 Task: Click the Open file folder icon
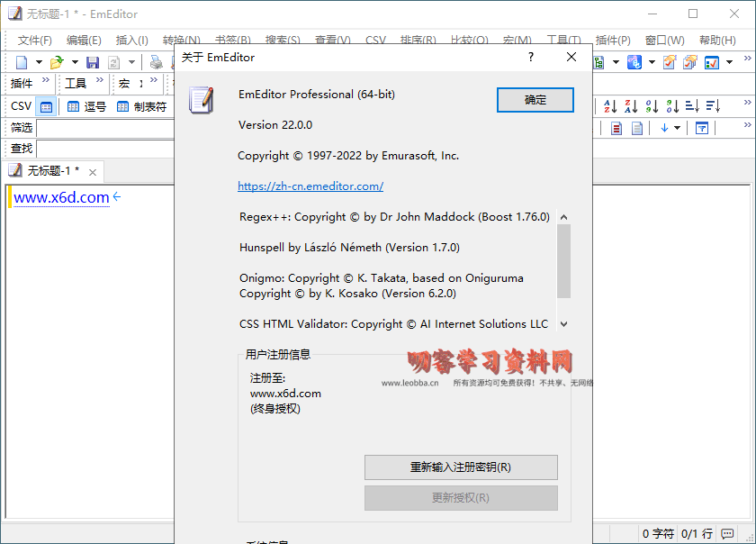pyautogui.click(x=57, y=62)
